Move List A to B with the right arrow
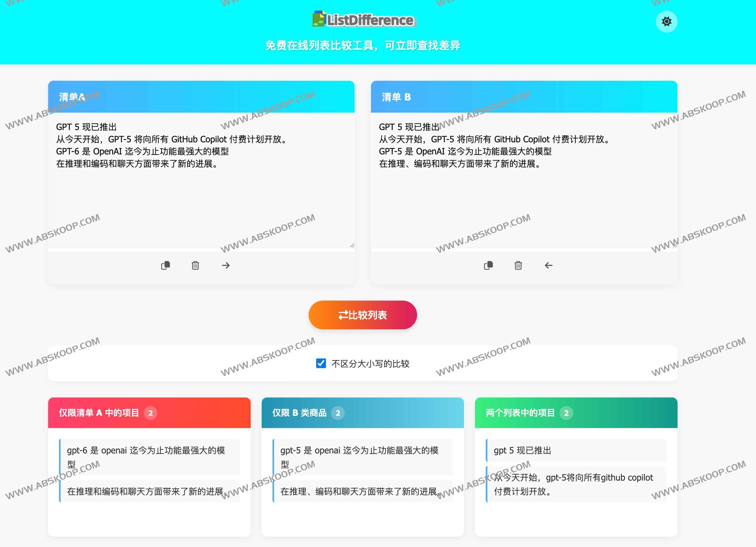This screenshot has width=756, height=547. [226, 265]
